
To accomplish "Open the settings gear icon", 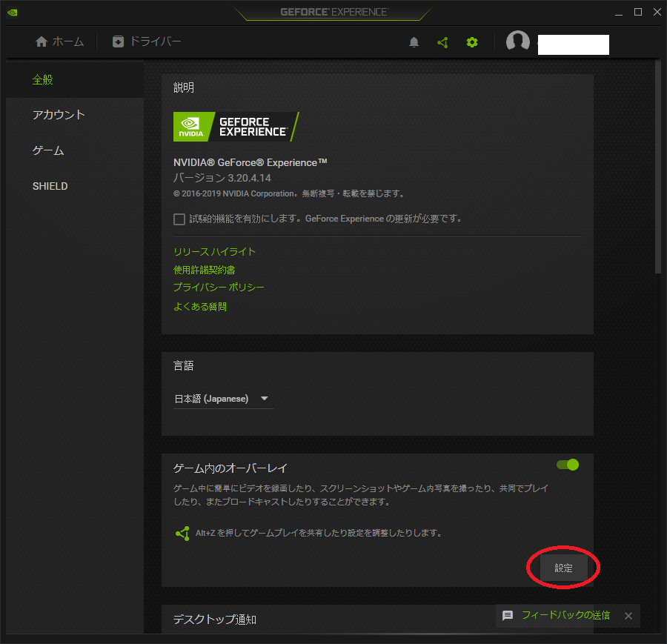I will pyautogui.click(x=472, y=42).
